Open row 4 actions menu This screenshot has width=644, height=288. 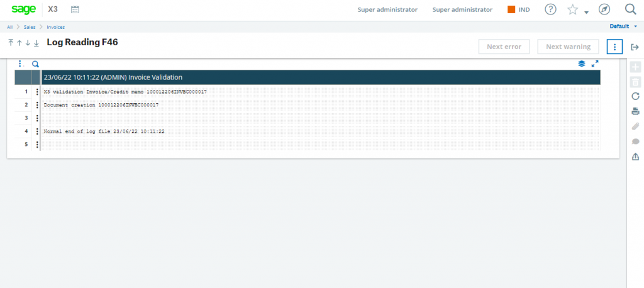(x=37, y=131)
